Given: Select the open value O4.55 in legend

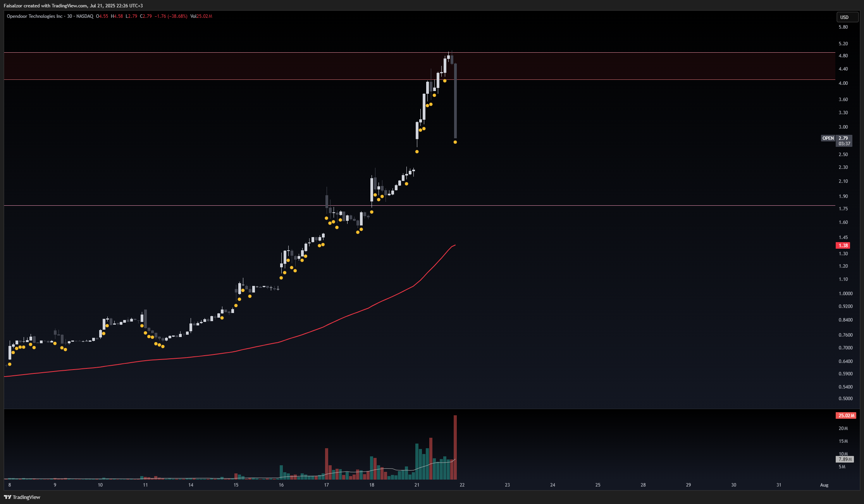Looking at the screenshot, I should [x=102, y=16].
